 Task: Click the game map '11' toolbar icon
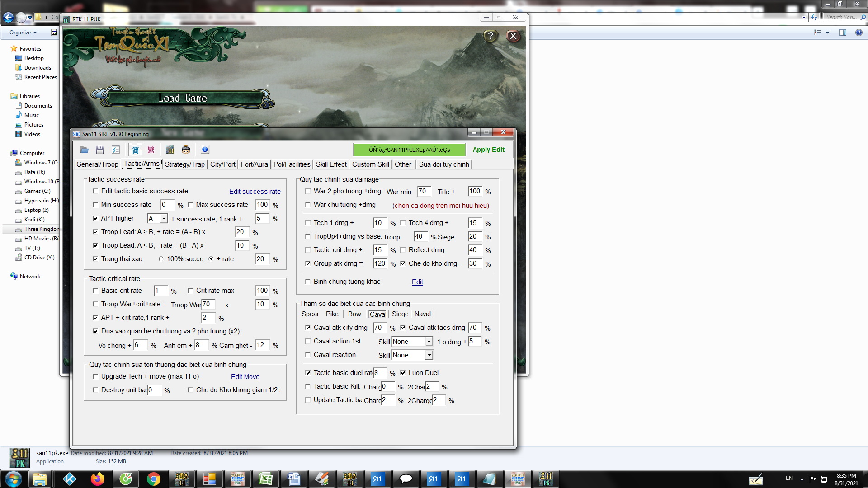[x=170, y=150]
